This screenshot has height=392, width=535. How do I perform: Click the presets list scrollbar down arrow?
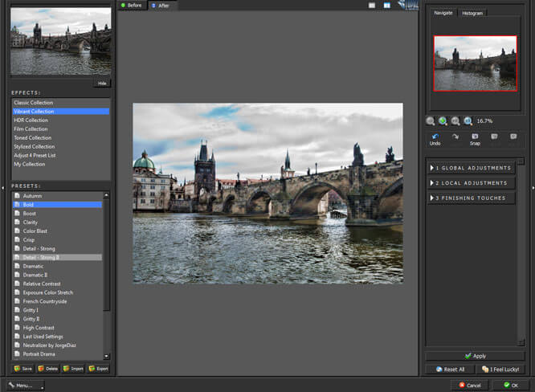click(x=107, y=357)
